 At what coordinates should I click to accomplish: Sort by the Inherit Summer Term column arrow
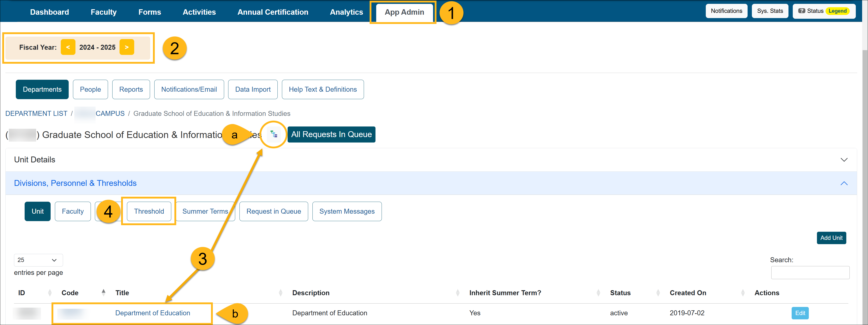click(x=598, y=292)
